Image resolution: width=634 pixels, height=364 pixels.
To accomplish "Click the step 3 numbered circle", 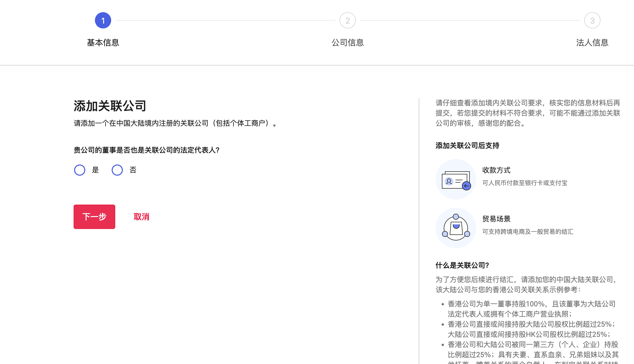I will click(x=592, y=20).
